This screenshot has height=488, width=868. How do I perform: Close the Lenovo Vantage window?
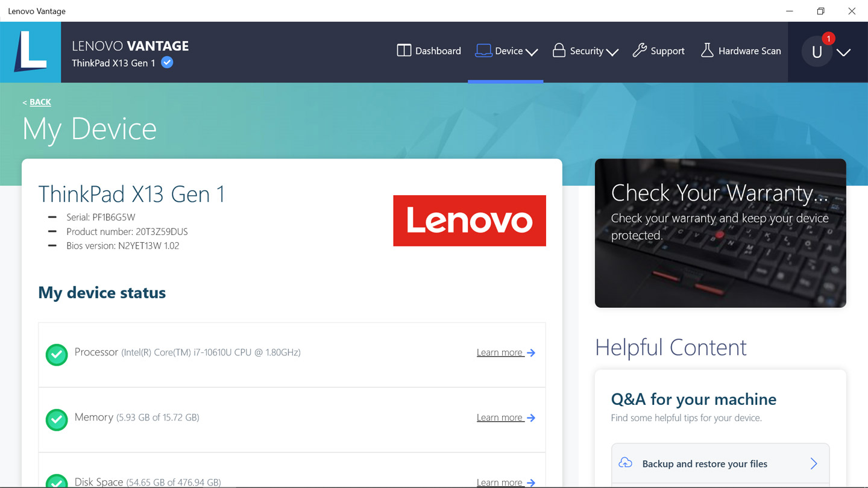pos(852,11)
